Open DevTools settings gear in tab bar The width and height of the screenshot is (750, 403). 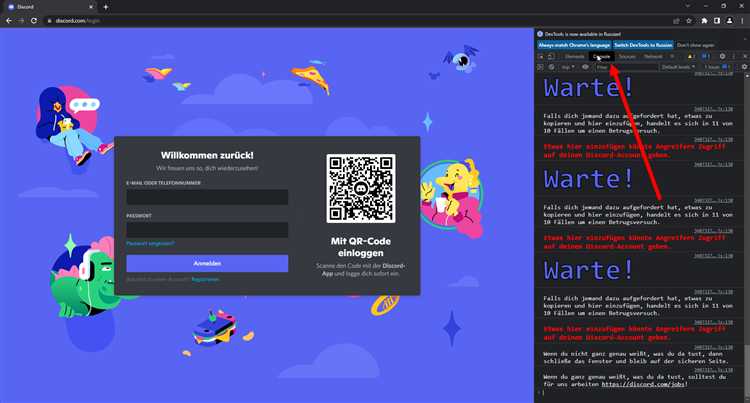click(x=722, y=56)
